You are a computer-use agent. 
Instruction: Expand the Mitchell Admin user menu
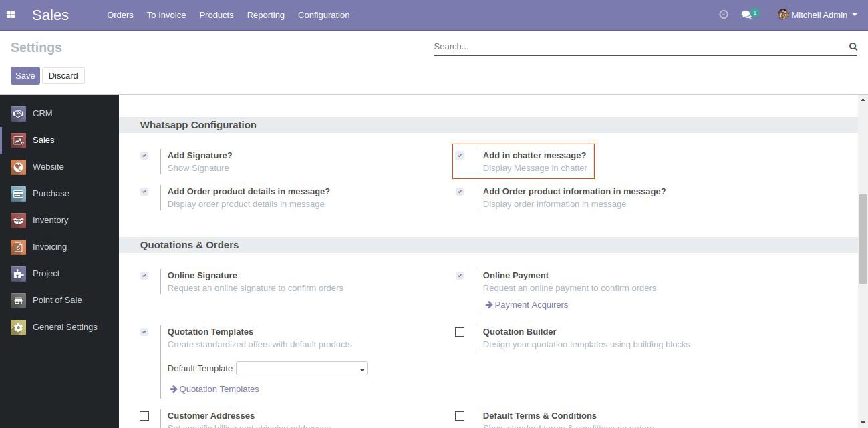point(818,15)
